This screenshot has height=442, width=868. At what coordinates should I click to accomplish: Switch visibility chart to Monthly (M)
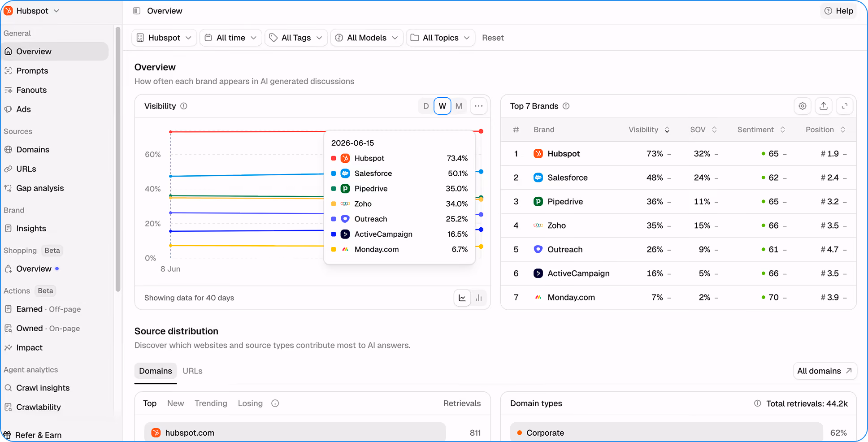coord(459,106)
